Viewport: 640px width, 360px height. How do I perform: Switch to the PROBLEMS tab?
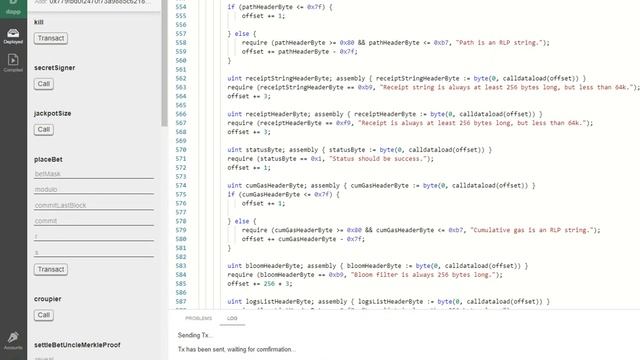point(198,318)
